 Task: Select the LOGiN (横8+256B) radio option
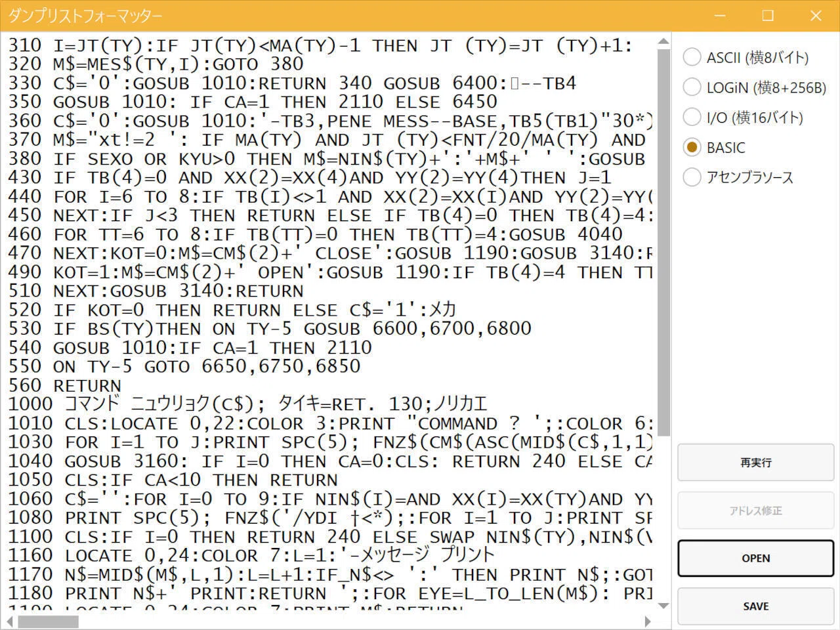(755, 87)
